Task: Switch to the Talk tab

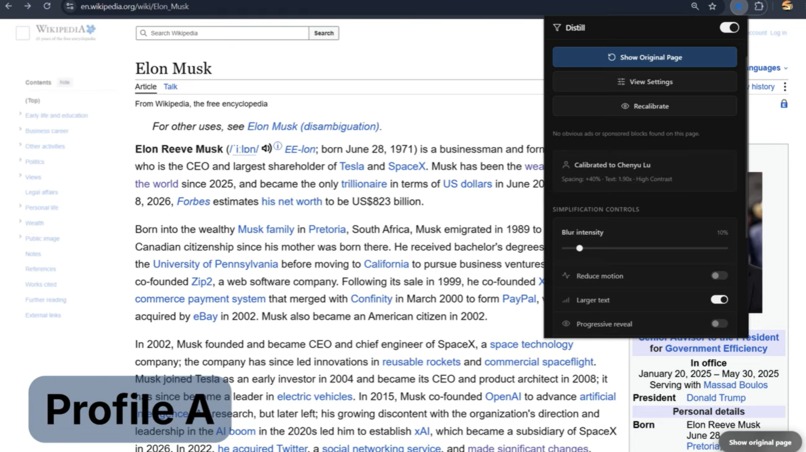Action: [x=170, y=87]
